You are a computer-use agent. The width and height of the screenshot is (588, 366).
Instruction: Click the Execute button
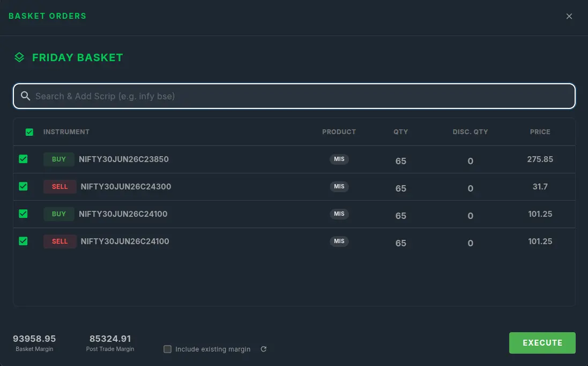(x=542, y=343)
